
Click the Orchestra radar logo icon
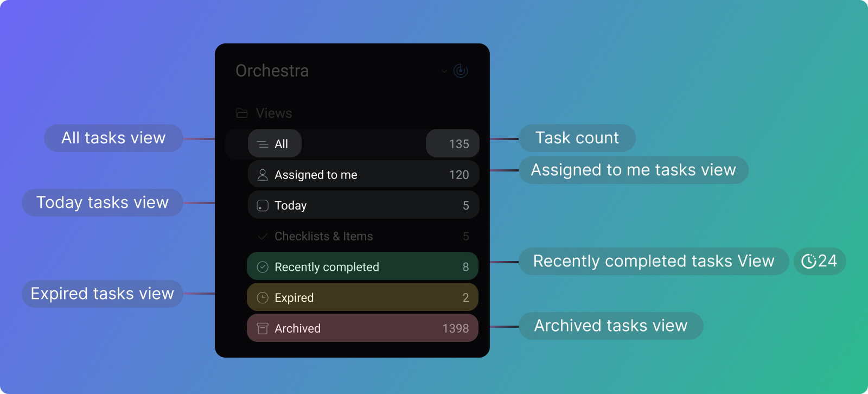[x=461, y=71]
